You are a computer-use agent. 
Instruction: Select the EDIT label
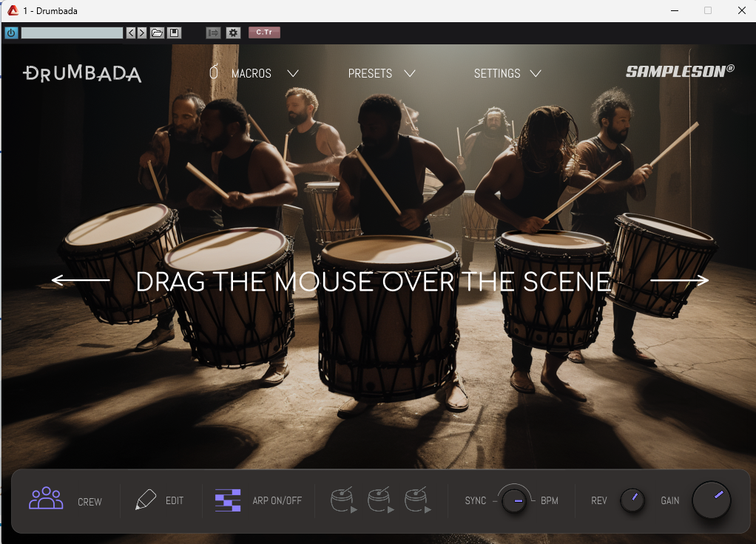pyautogui.click(x=175, y=500)
